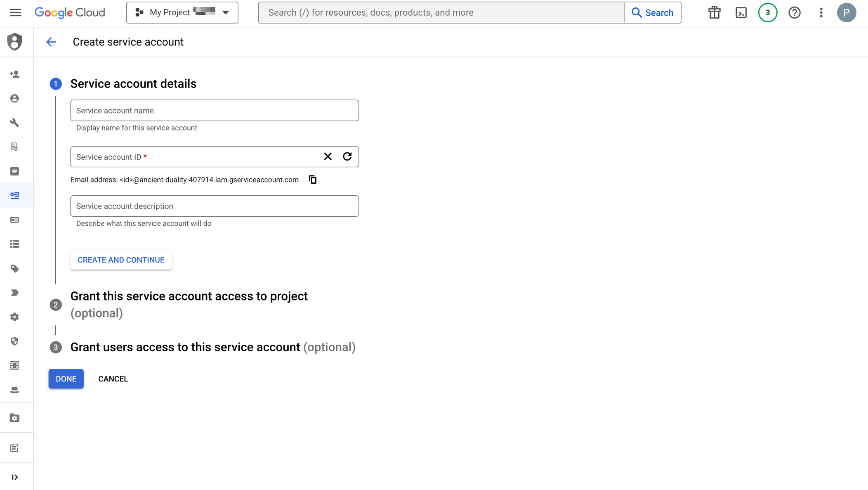
Task: Activate Cloud Shell terminal icon
Action: click(741, 13)
